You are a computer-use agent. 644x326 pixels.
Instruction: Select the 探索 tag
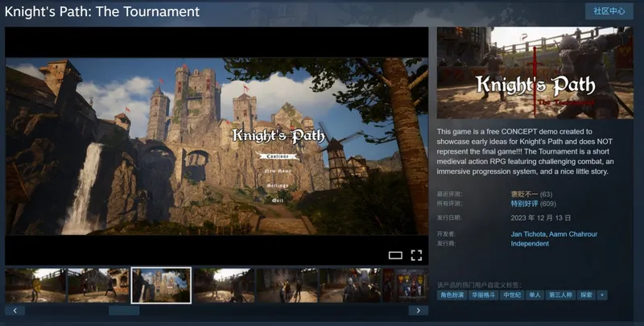click(585, 295)
